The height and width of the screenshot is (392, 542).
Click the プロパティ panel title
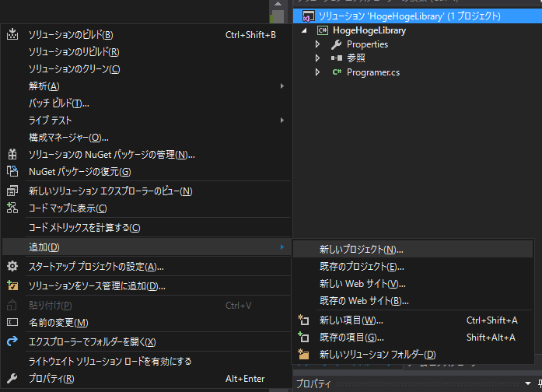[313, 383]
